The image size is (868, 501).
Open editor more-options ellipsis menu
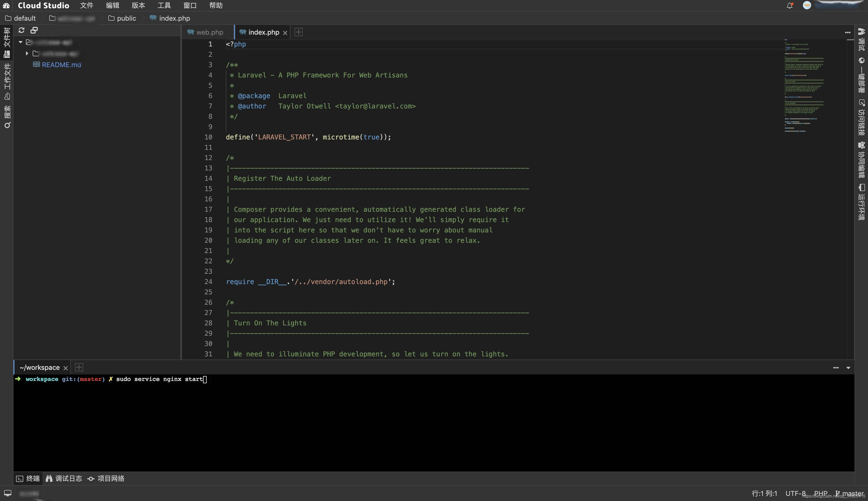point(847,32)
